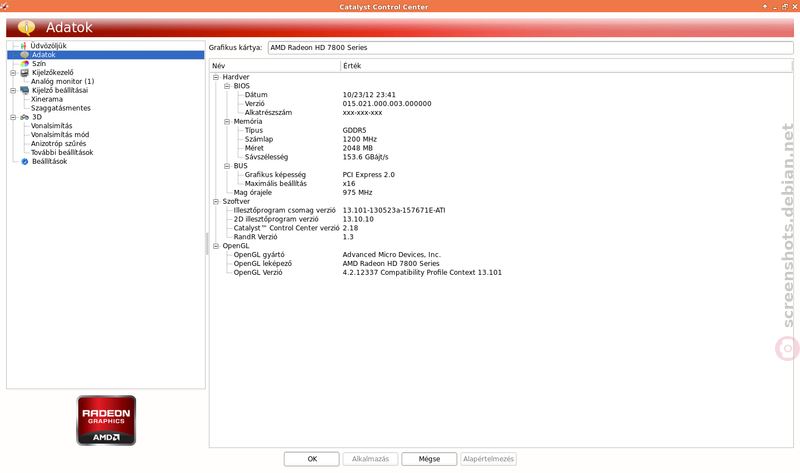Click the Beállítások sidebar icon
The height and width of the screenshot is (473, 800).
click(24, 161)
